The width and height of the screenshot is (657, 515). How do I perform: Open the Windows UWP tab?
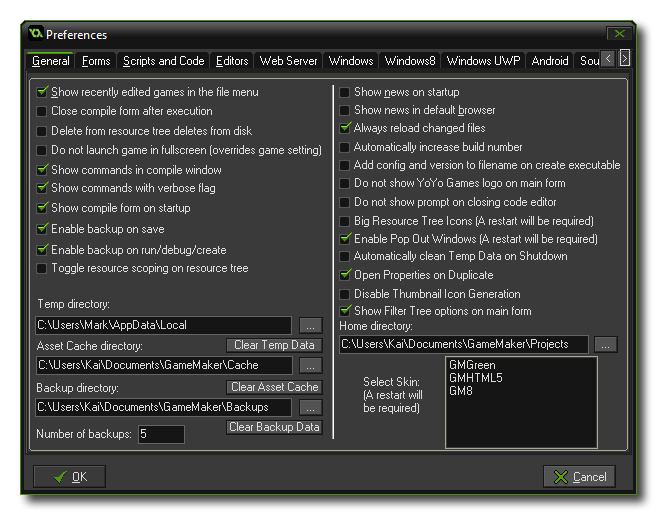click(483, 61)
